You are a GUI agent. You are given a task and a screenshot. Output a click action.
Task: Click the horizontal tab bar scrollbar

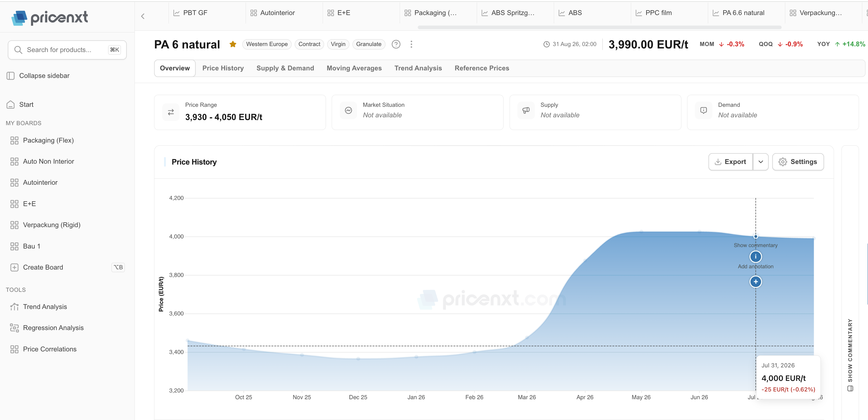pos(600,27)
